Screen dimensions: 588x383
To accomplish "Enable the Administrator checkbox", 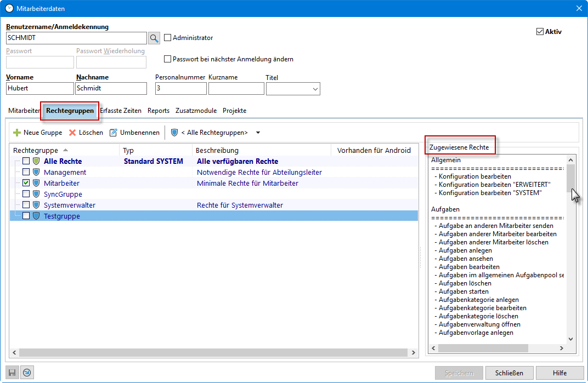I will [168, 38].
